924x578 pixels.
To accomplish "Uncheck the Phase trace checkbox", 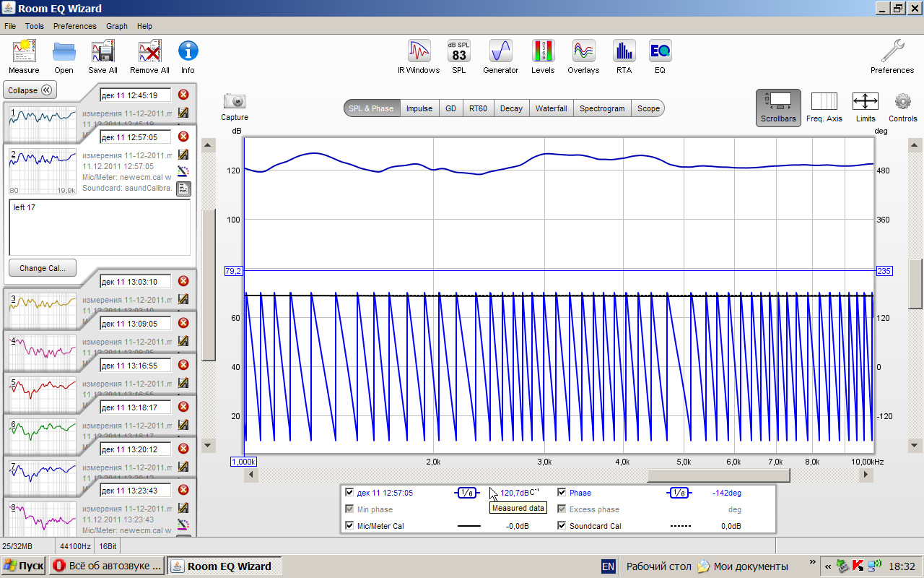I will (562, 493).
